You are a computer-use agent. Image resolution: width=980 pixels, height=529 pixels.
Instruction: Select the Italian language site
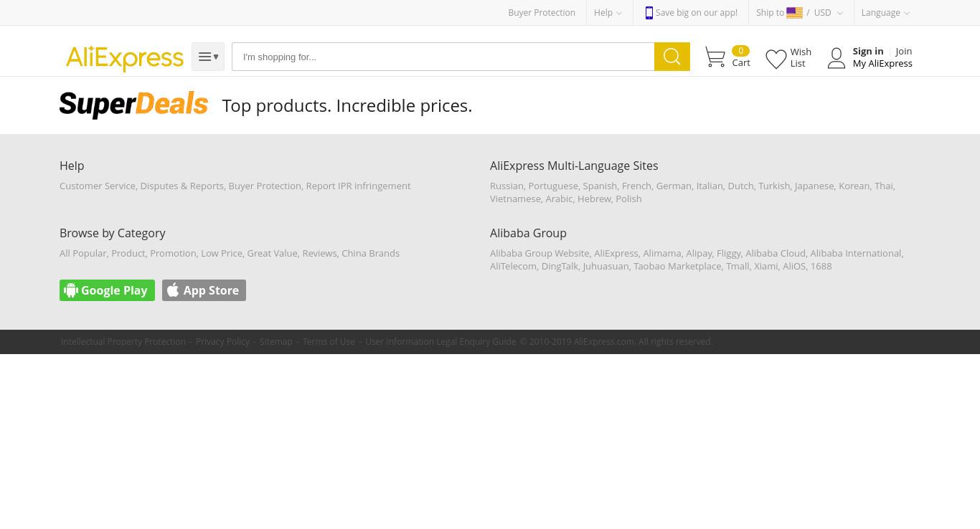point(710,186)
